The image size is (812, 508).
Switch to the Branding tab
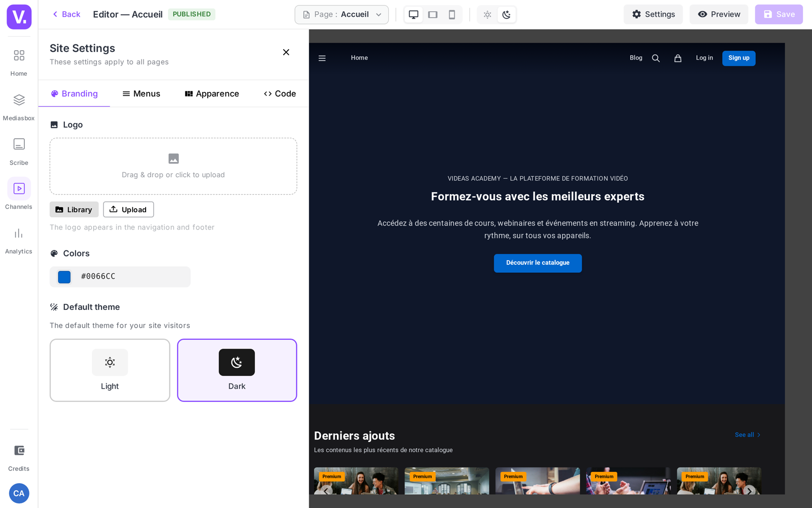75,94
